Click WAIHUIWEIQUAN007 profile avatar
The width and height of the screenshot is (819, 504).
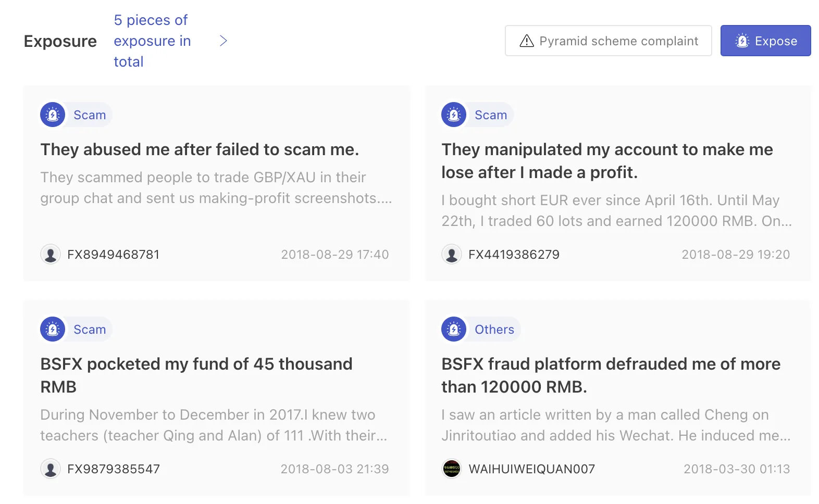coord(452,469)
